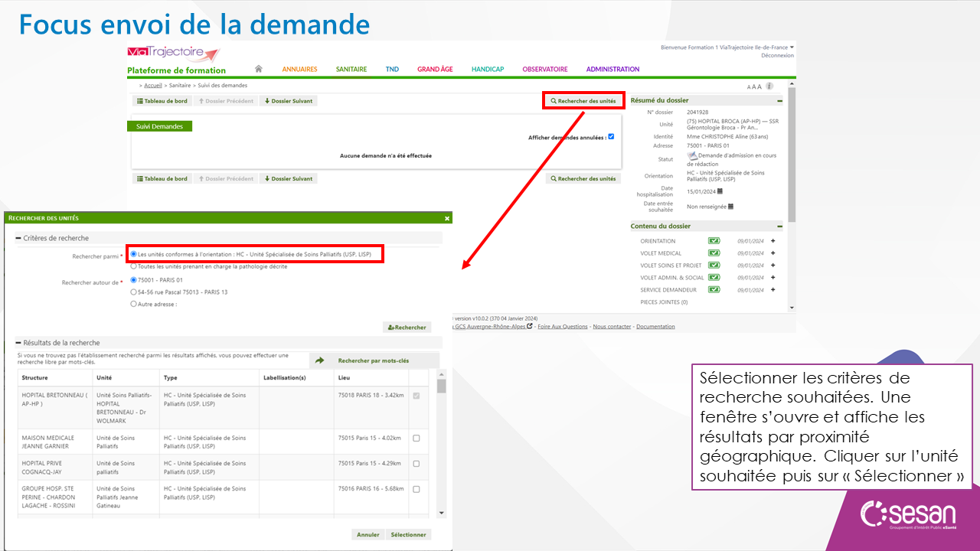Click green status icon beside VOLET MEDICAL
Viewport: 980px width, 551px height.
714,253
